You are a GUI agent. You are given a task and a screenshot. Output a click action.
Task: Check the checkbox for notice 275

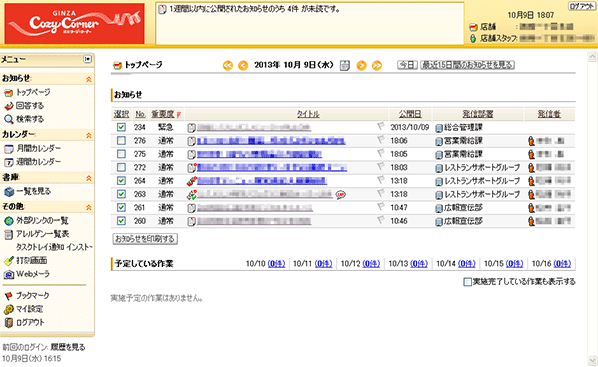tap(121, 154)
